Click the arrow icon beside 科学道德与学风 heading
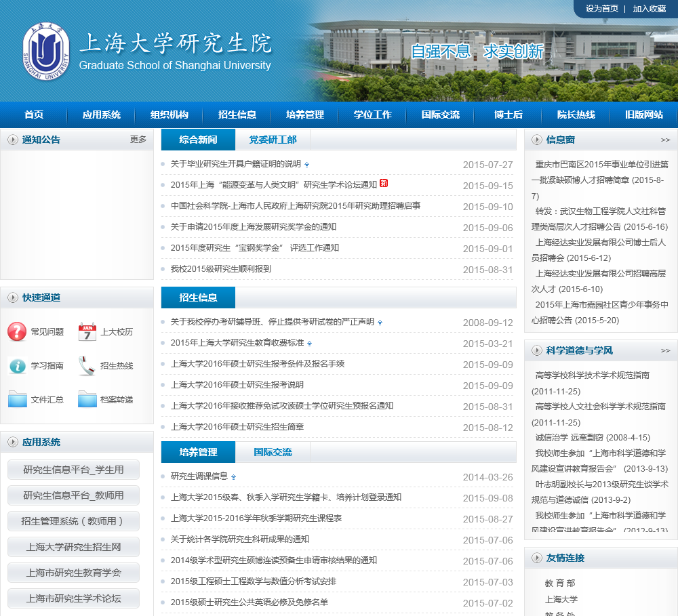 click(x=536, y=350)
